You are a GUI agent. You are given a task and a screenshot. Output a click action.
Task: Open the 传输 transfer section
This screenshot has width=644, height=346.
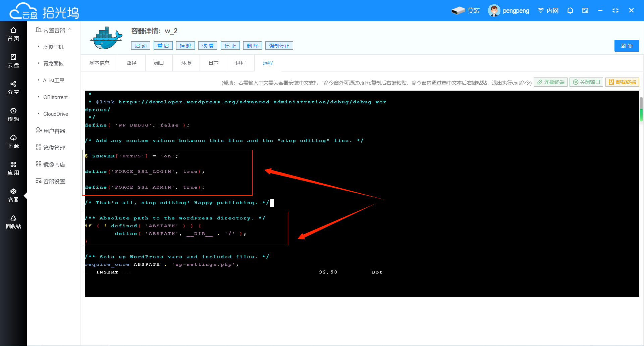pos(13,115)
